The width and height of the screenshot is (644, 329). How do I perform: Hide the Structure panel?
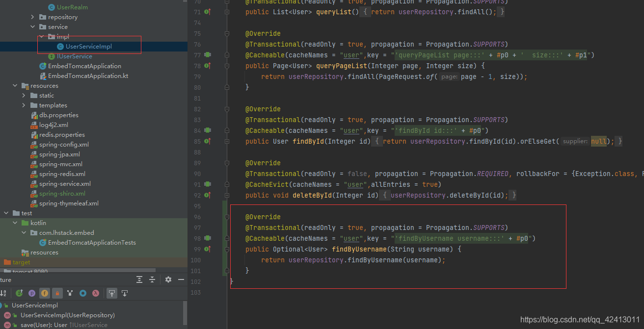[x=181, y=279]
